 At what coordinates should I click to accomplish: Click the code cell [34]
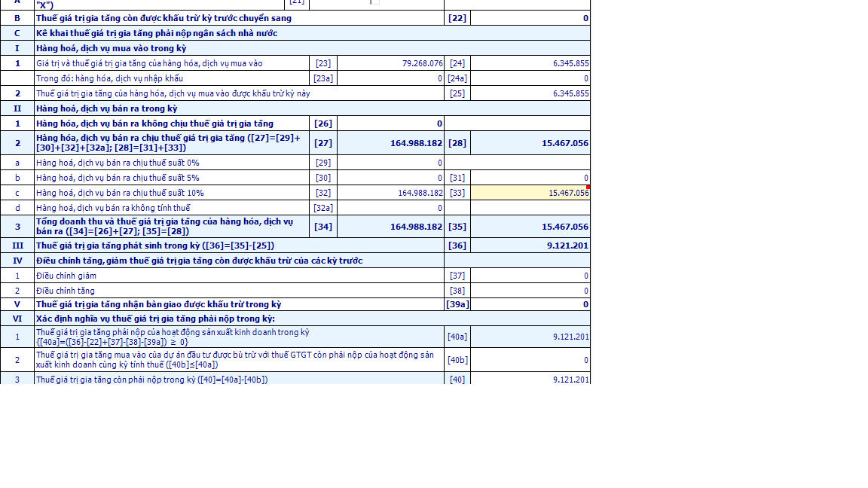click(323, 226)
